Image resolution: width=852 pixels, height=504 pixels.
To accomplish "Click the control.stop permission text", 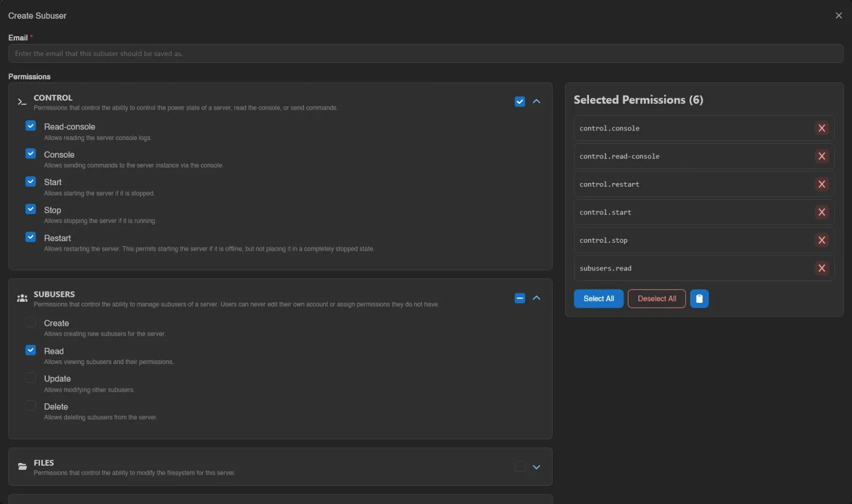I will [x=603, y=240].
